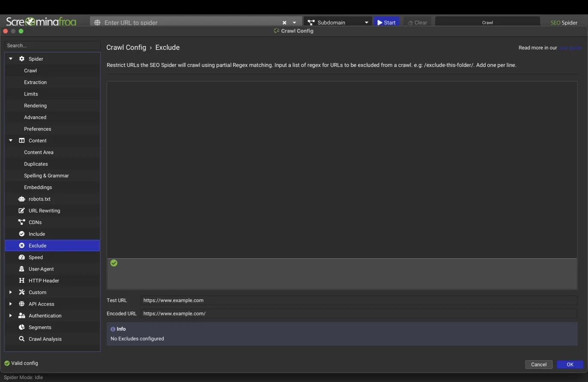Expand the Authentication tree section
The image size is (588, 382).
pos(11,316)
